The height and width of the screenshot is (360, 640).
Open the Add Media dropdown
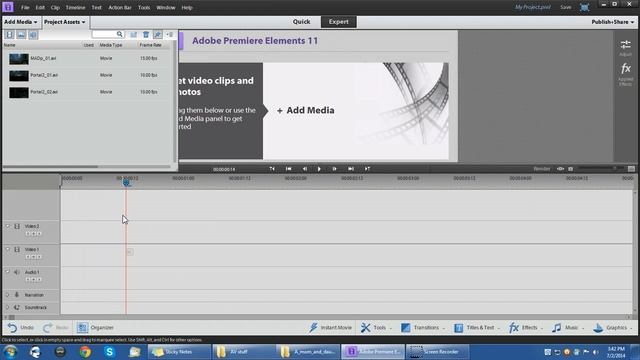pyautogui.click(x=21, y=22)
